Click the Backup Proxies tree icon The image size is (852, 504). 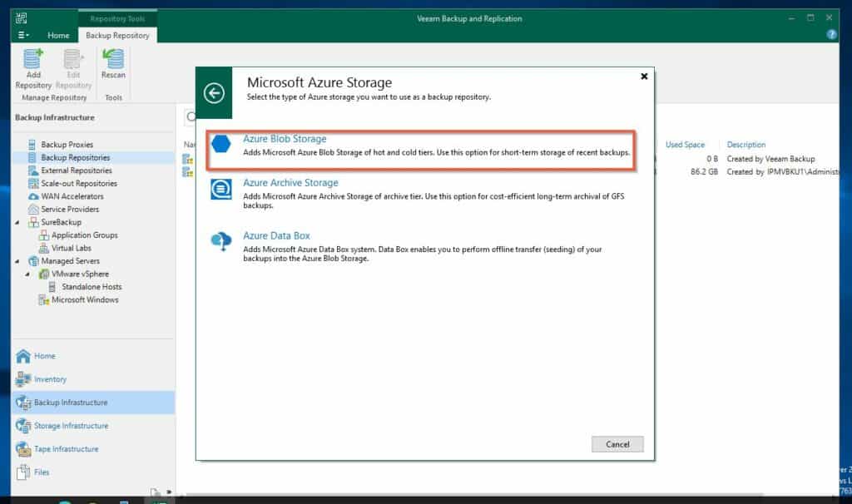pos(32,145)
